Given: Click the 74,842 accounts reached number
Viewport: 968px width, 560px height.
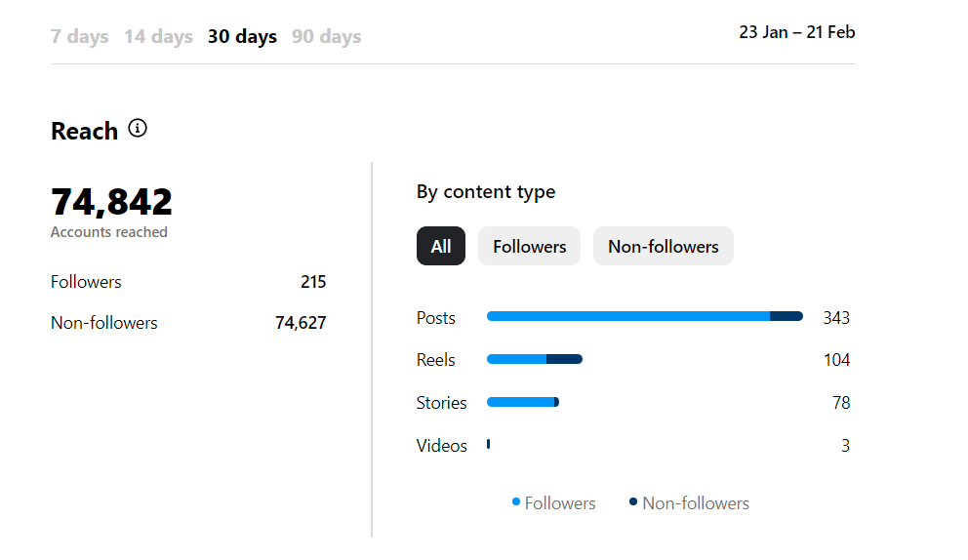Looking at the screenshot, I should click(111, 202).
